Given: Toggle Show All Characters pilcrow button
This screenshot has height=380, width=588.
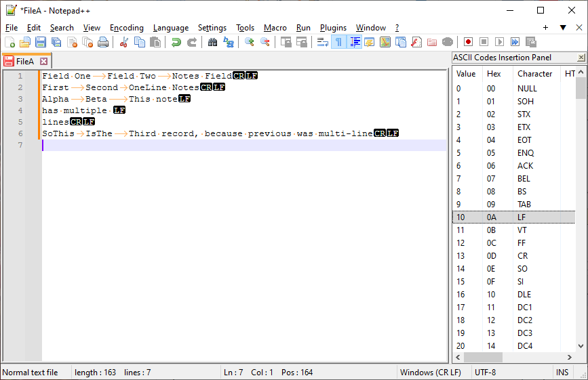Looking at the screenshot, I should (338, 42).
